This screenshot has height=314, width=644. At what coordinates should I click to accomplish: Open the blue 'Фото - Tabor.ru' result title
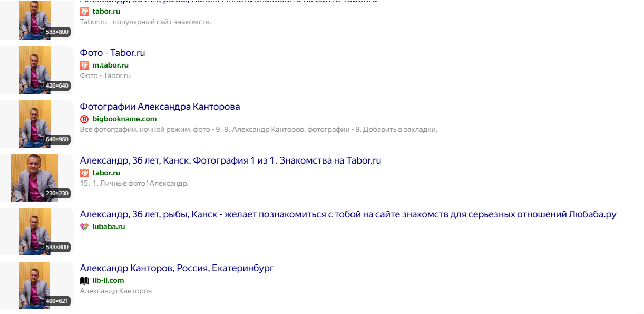point(112,53)
